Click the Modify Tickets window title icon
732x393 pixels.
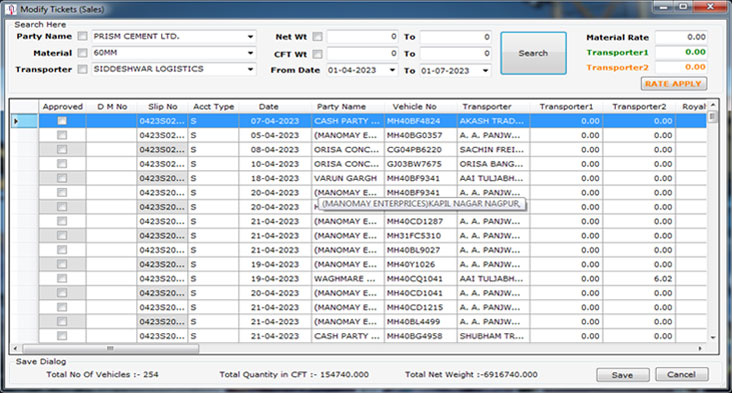pos(11,9)
